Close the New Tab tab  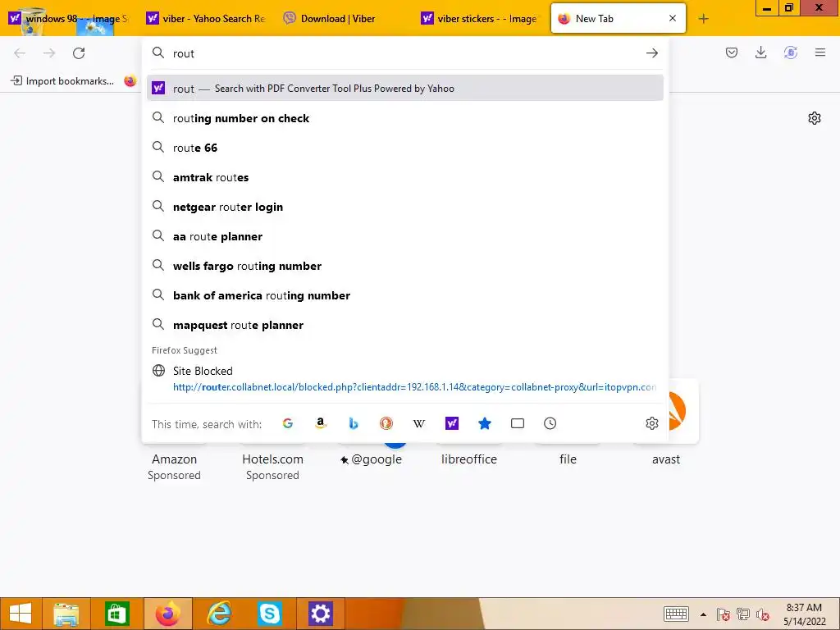(673, 18)
